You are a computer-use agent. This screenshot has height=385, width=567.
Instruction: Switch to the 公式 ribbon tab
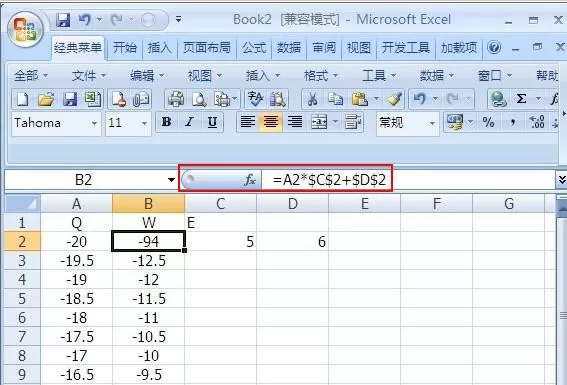(254, 48)
